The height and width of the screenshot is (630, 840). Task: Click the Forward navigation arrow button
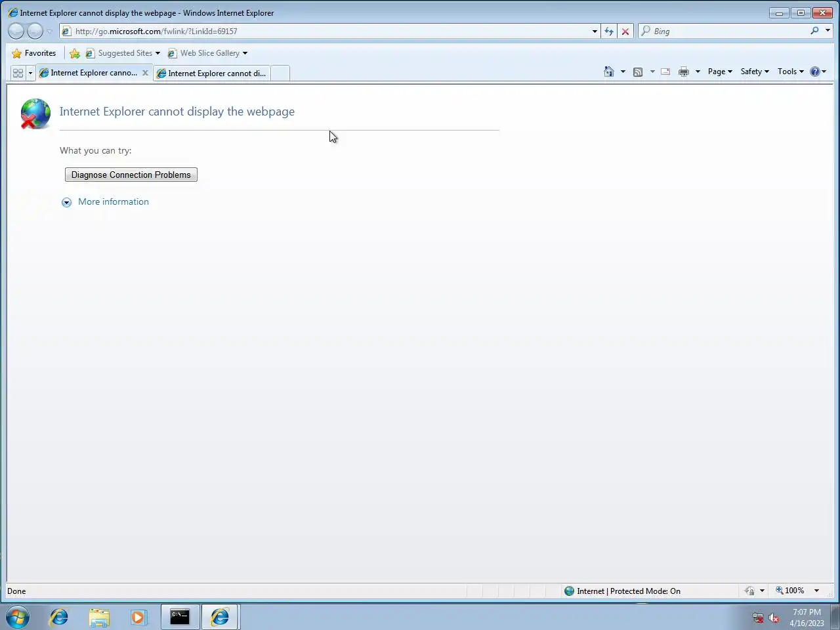point(35,31)
